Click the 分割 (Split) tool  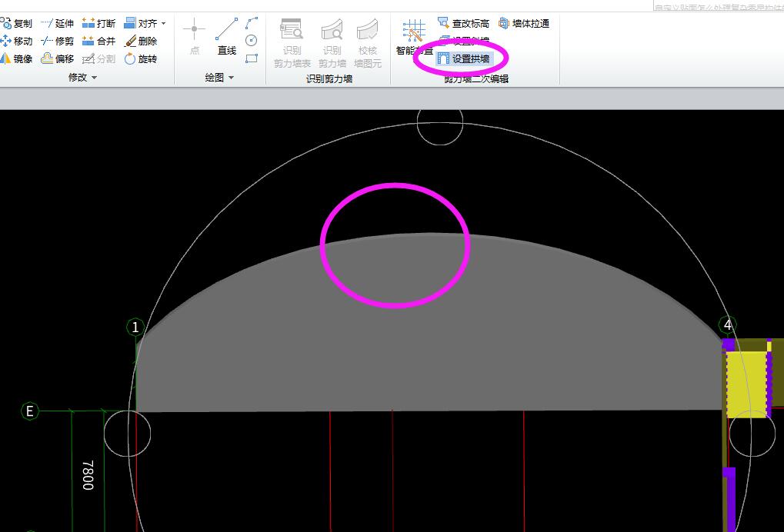point(98,59)
